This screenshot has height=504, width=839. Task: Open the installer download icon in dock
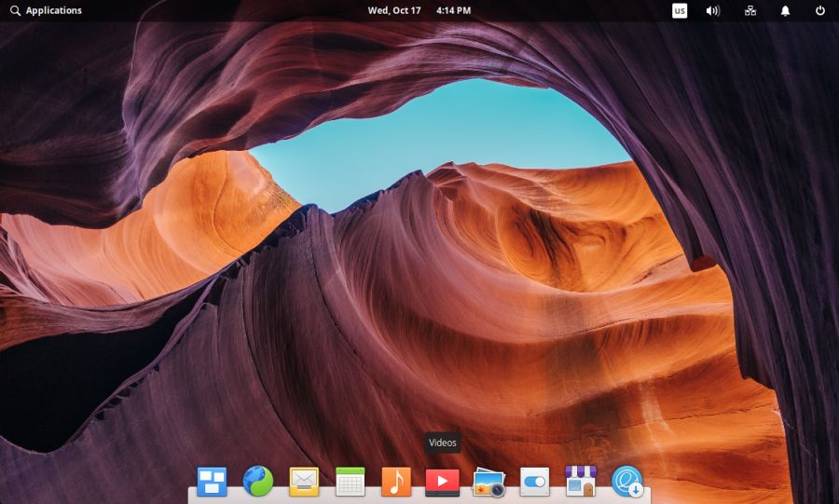coord(627,481)
